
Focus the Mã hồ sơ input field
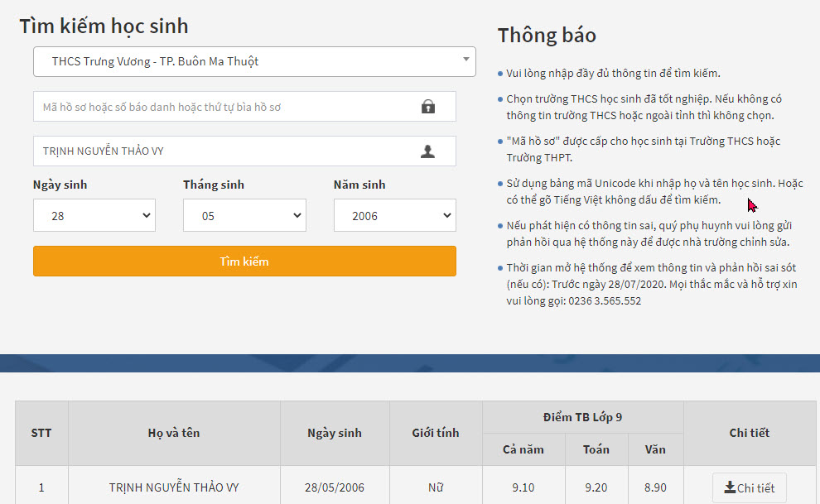coord(244,107)
